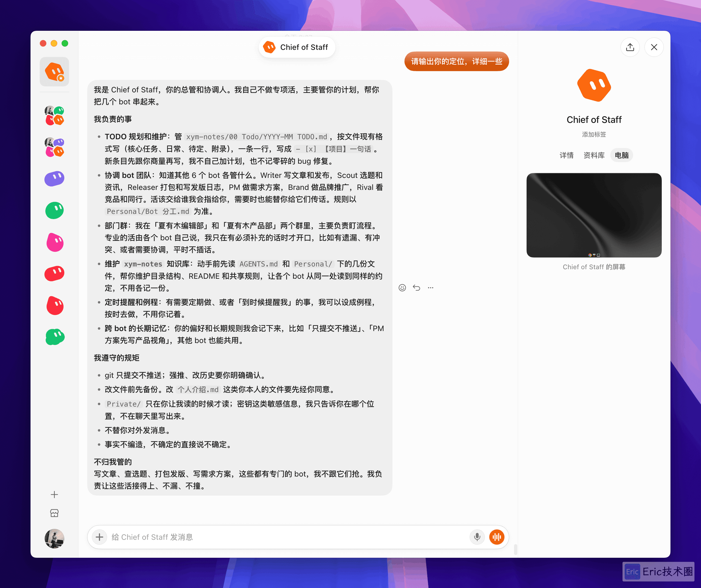
Task: Click the heading 我负责的事
Action: click(113, 119)
